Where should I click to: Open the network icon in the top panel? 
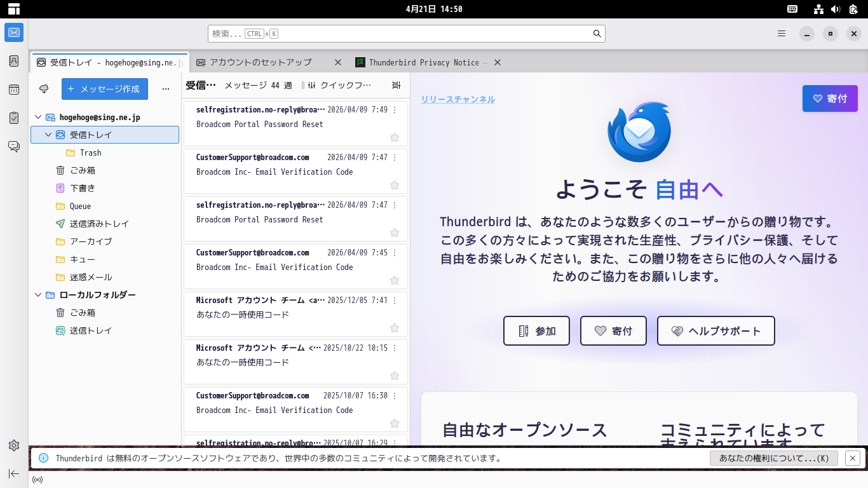(819, 9)
